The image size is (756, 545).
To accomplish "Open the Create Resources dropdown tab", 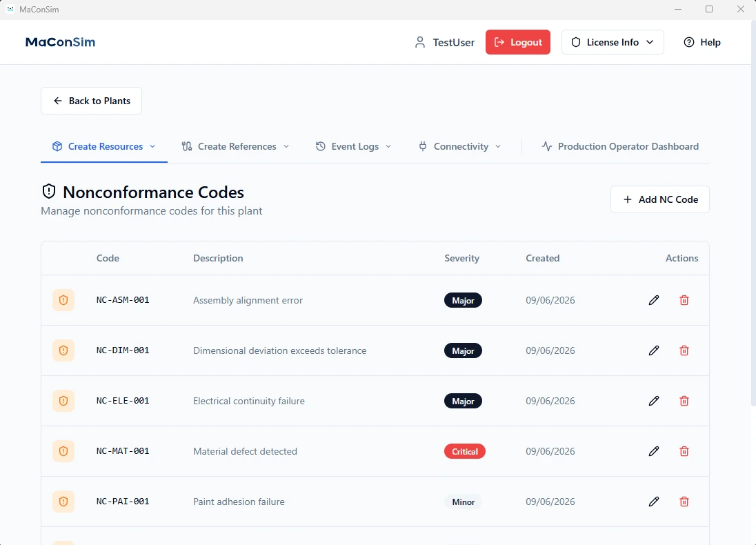I will point(104,146).
